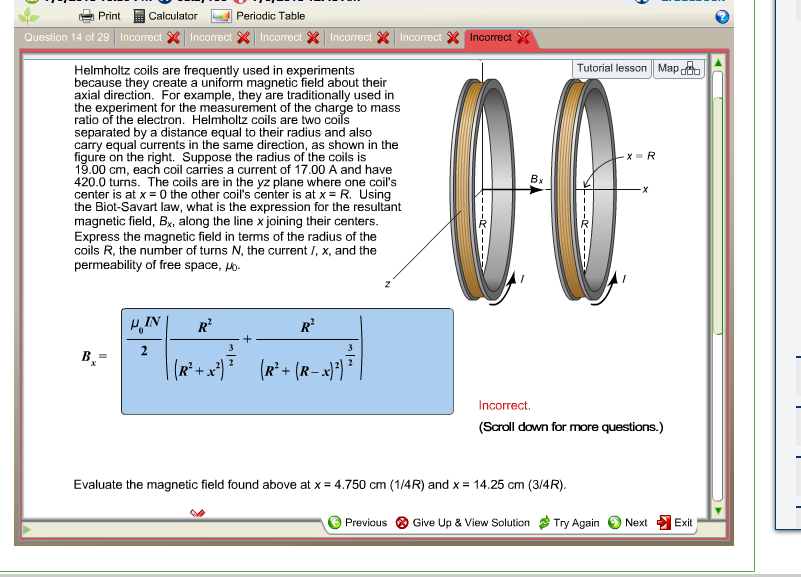The height and width of the screenshot is (577, 801).
Task: Click the Print icon
Action: tap(87, 16)
